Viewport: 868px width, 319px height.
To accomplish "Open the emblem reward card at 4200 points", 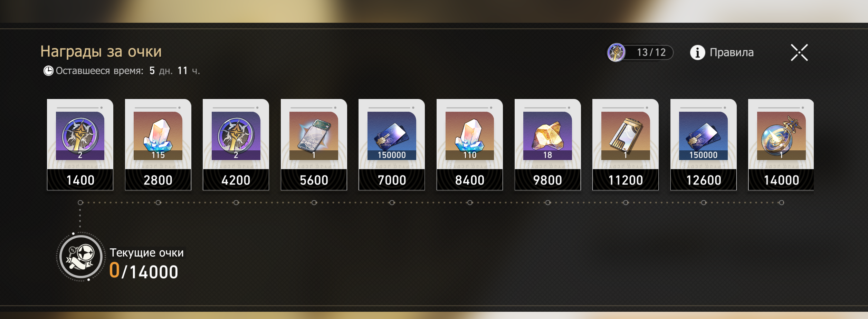I will 236,144.
